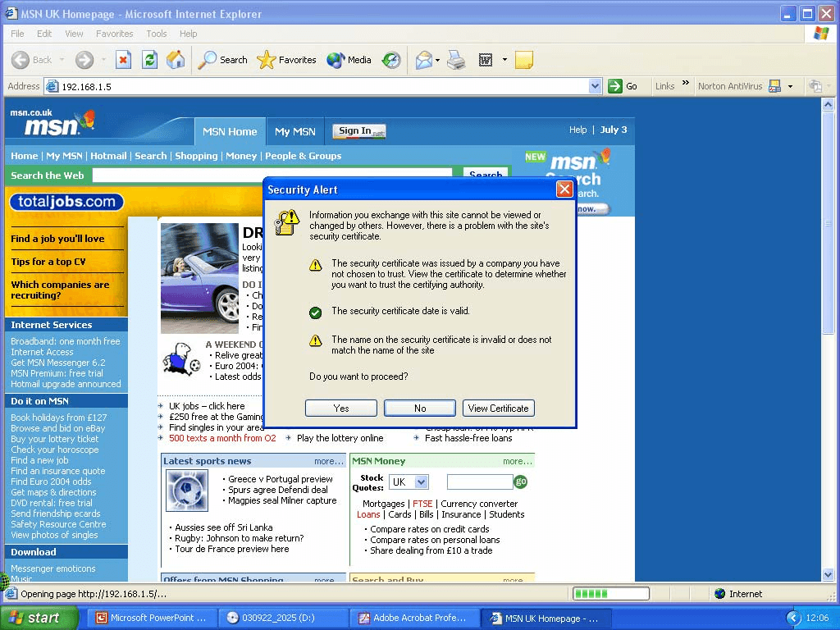This screenshot has height=630, width=840.
Task: Close the Security Alert dialog
Action: coord(564,189)
